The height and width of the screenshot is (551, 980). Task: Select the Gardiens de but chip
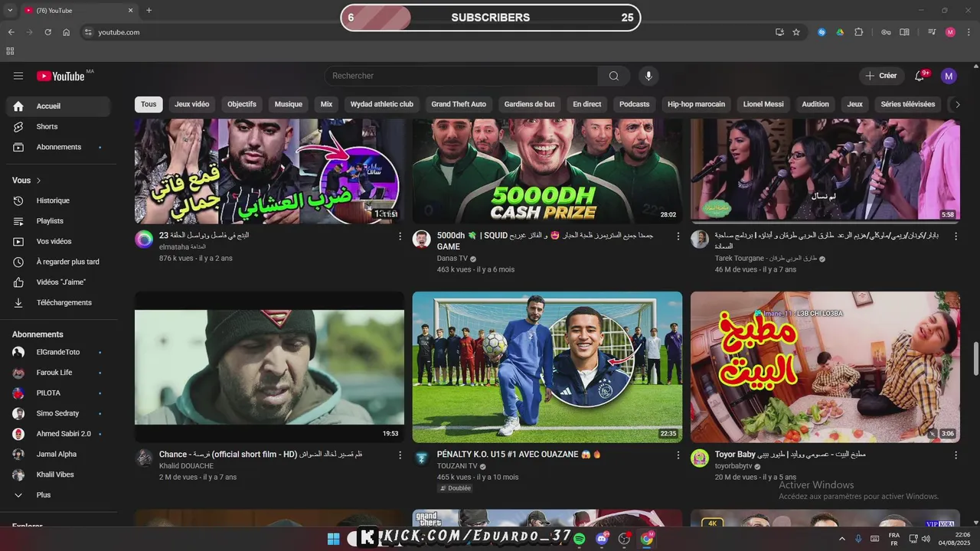click(530, 104)
